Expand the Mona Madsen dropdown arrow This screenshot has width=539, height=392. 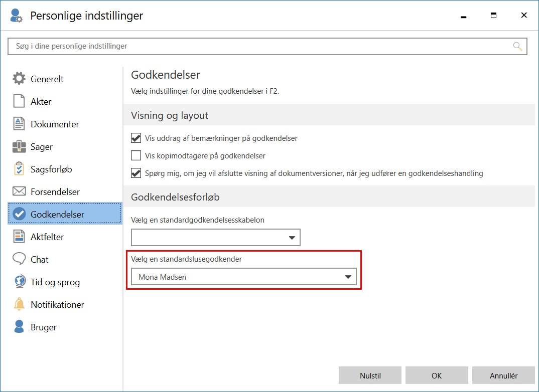348,277
